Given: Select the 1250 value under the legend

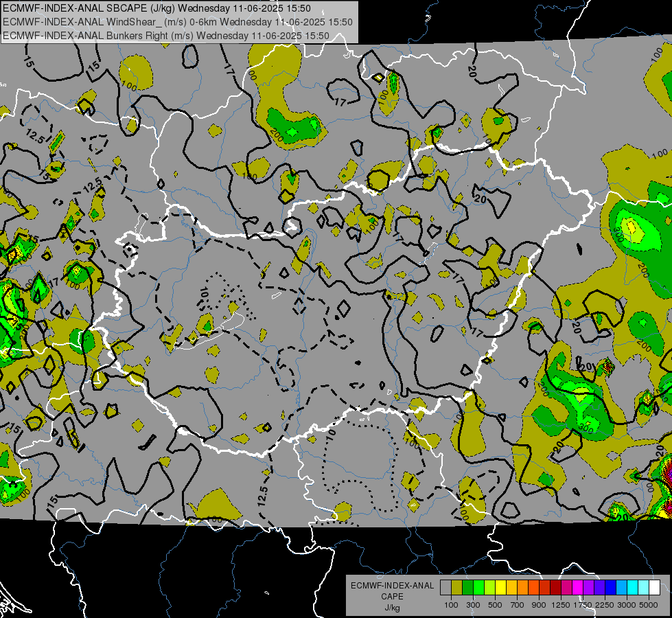Looking at the screenshot, I should (561, 605).
